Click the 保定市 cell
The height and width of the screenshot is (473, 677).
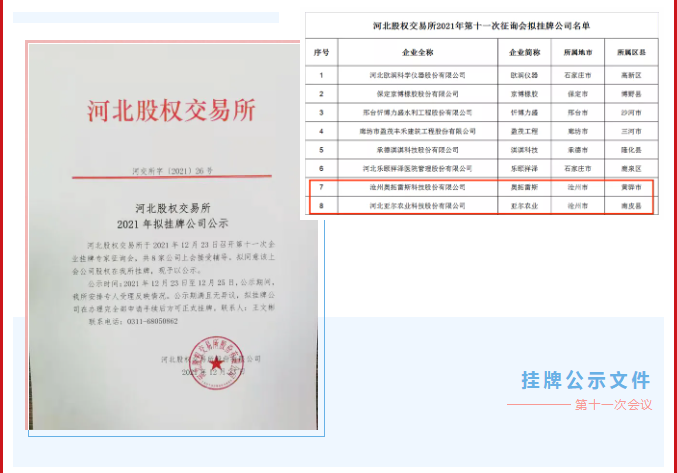[578, 94]
